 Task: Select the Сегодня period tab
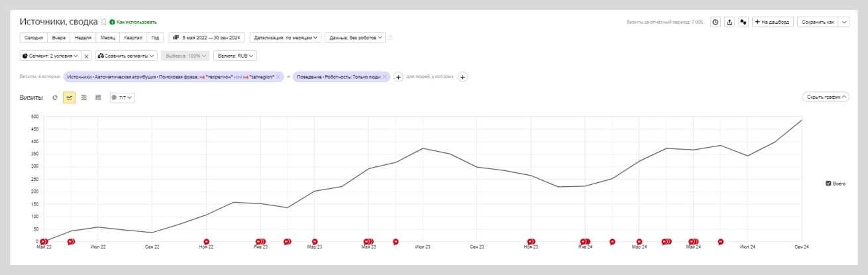[33, 38]
